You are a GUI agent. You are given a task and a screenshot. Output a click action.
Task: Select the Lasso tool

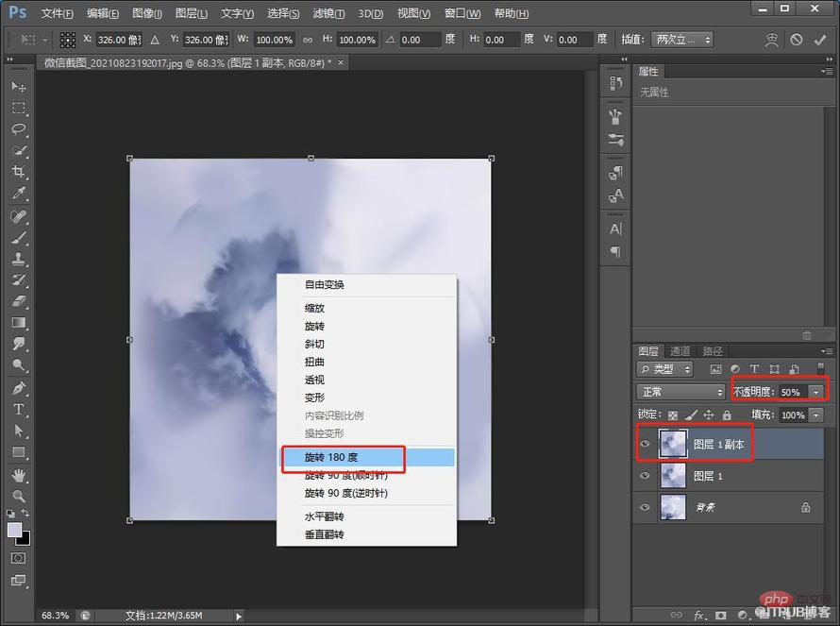coord(19,129)
